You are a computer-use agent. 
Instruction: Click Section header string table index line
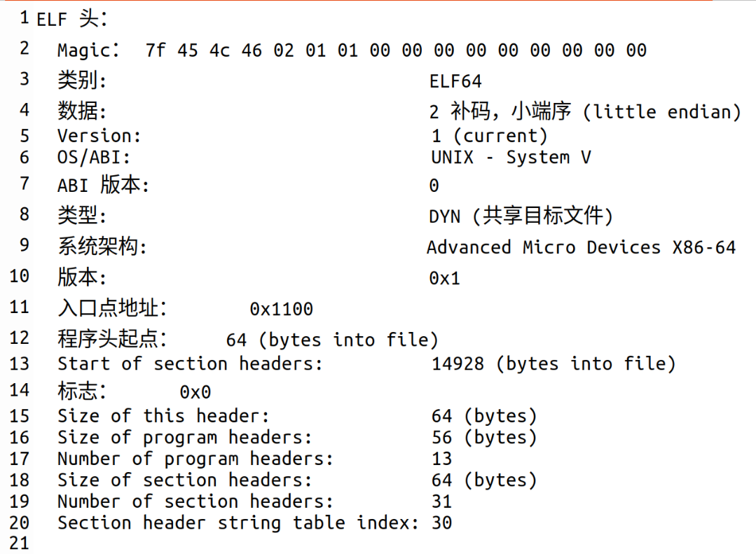point(254,523)
